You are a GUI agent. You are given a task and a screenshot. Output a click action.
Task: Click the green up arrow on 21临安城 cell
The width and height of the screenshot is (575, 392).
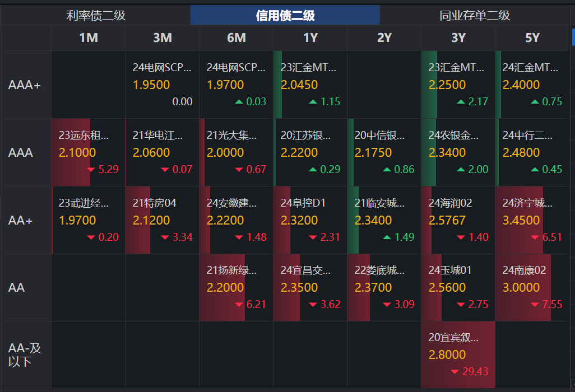386,237
